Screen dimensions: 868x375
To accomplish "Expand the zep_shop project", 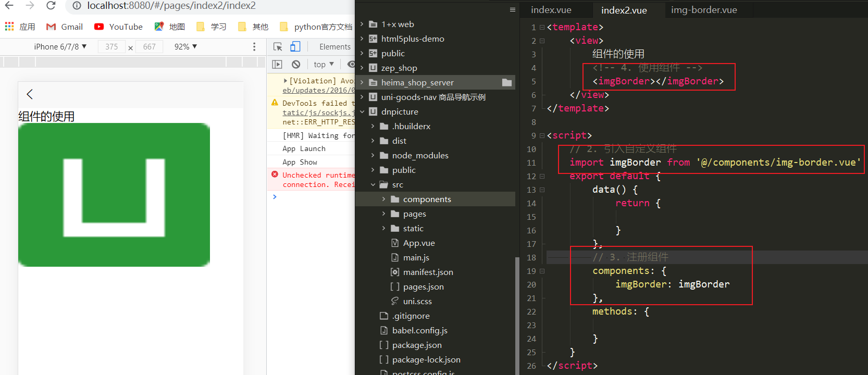I will point(362,68).
